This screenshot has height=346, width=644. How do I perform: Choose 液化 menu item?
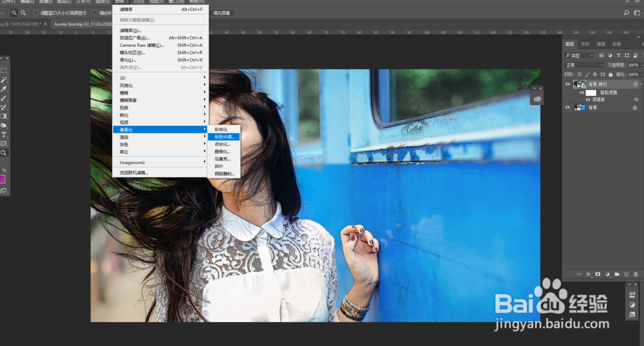pyautogui.click(x=160, y=60)
